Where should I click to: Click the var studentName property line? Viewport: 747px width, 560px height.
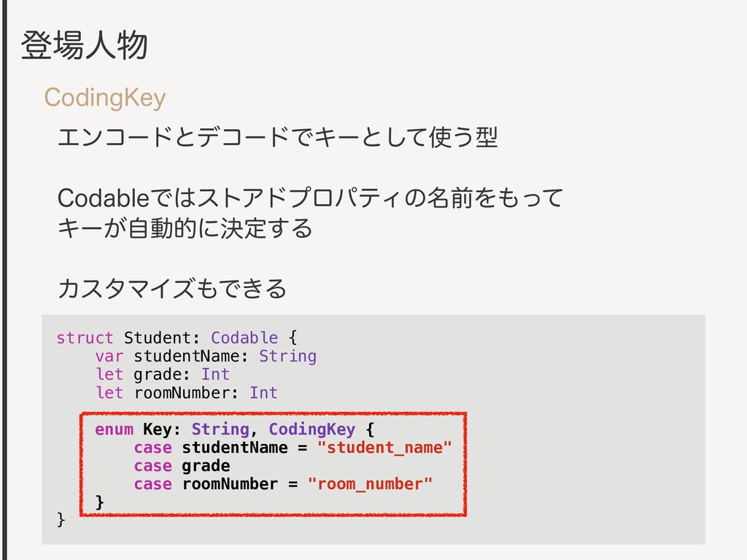pyautogui.click(x=206, y=356)
